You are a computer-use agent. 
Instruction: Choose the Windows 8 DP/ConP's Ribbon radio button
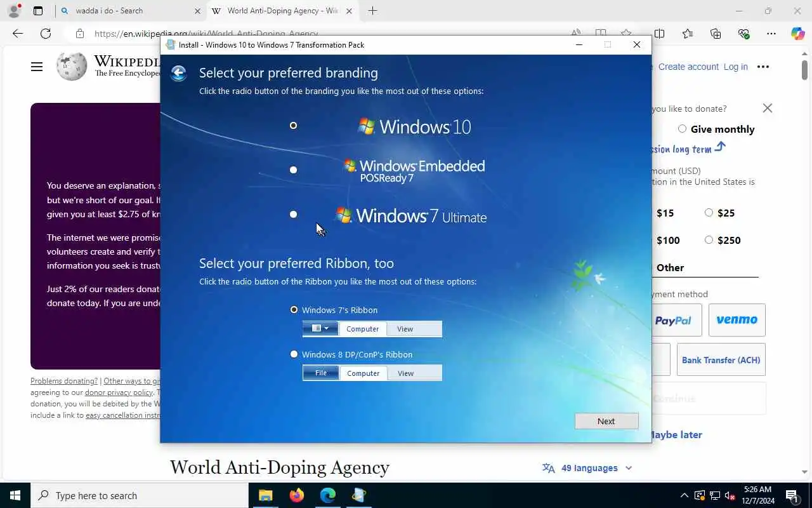coord(294,354)
